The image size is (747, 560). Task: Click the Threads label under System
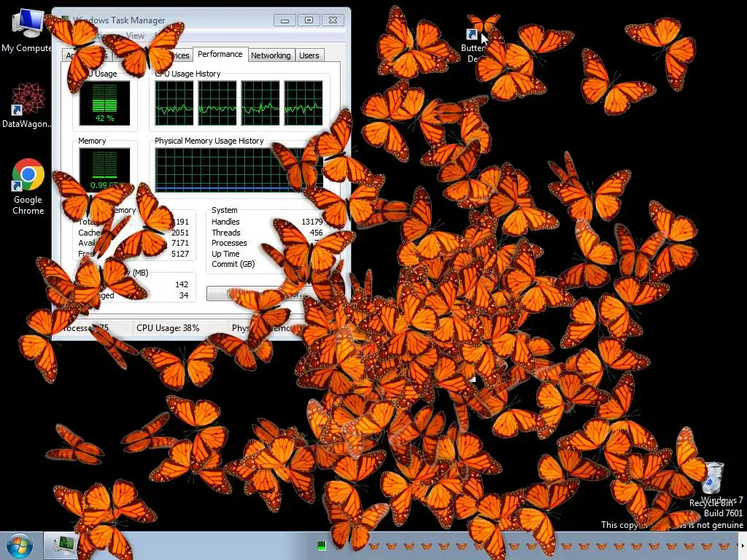(226, 233)
